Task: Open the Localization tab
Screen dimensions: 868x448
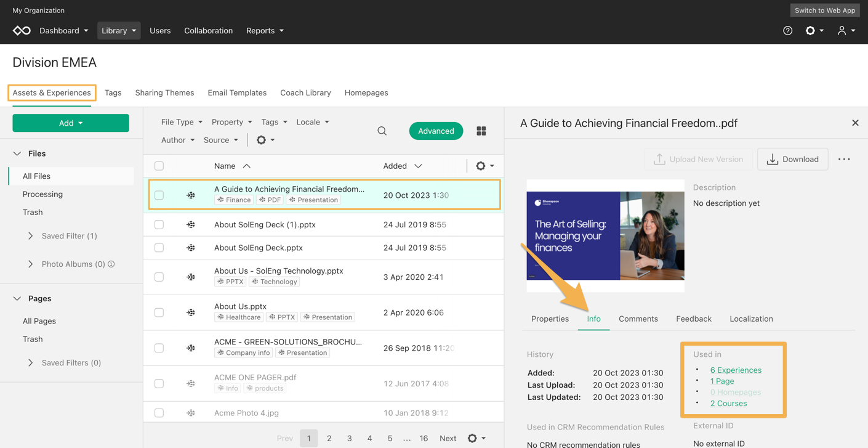Action: click(751, 319)
